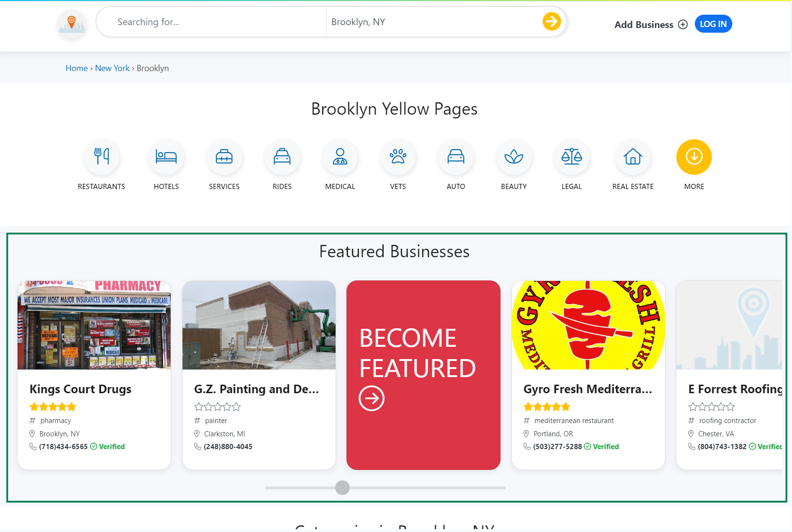The image size is (792, 532).
Task: Click the Services briefcase icon
Action: pyautogui.click(x=224, y=157)
